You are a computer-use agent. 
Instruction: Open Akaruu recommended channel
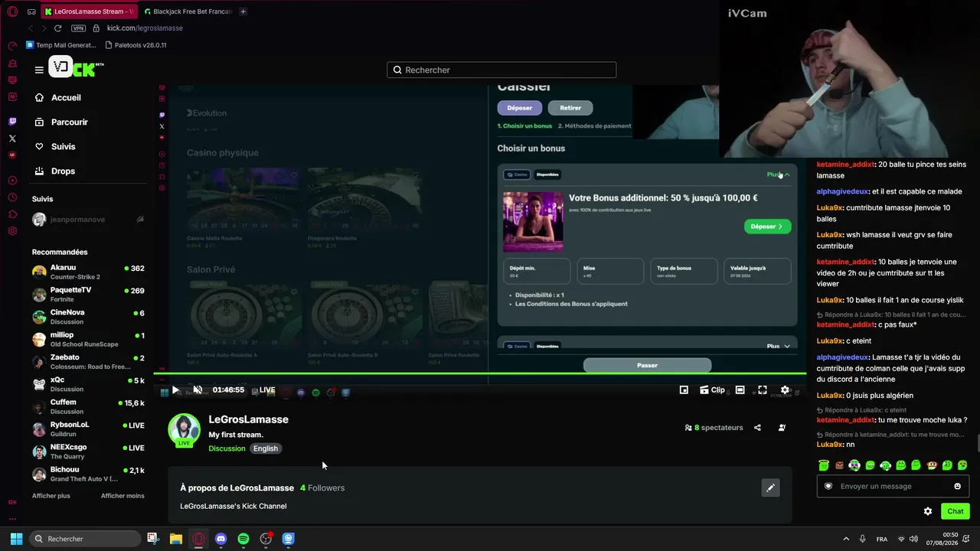pyautogui.click(x=88, y=272)
